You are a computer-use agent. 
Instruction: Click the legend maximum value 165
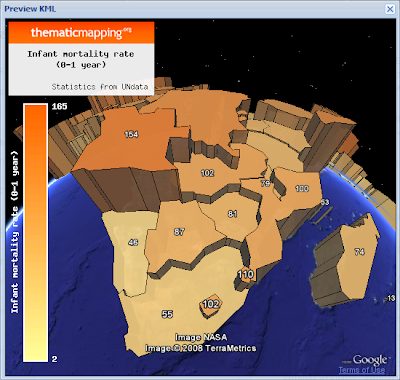(60, 106)
